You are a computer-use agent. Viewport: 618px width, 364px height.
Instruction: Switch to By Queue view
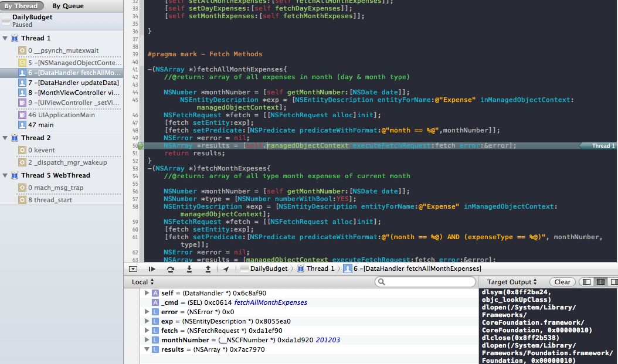pyautogui.click(x=68, y=6)
